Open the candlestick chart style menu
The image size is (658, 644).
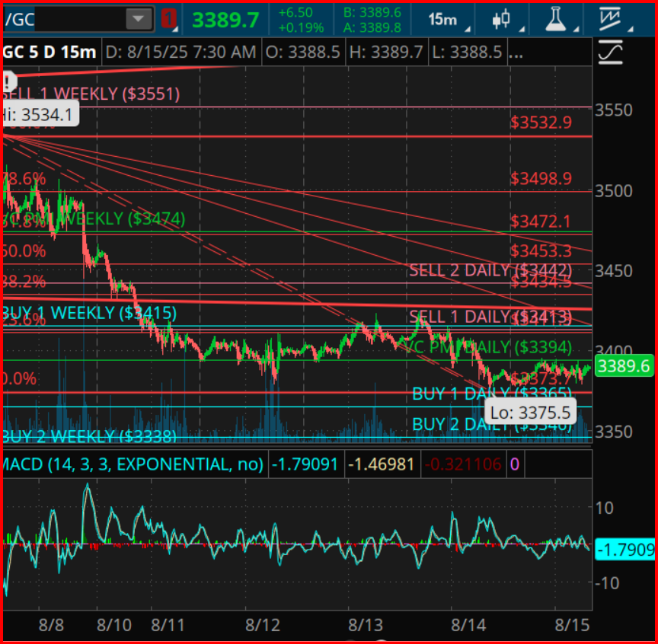click(501, 20)
